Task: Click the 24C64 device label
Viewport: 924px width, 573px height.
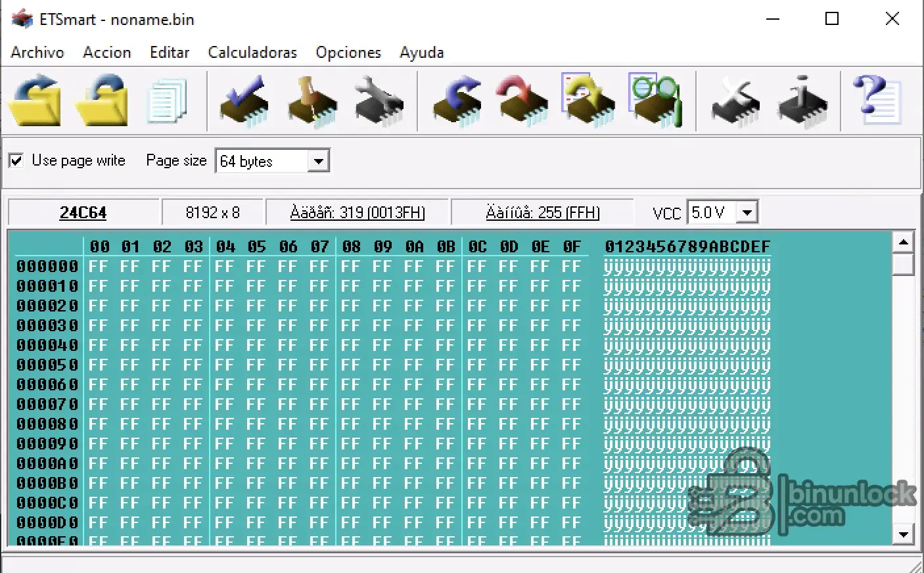Action: click(x=83, y=212)
